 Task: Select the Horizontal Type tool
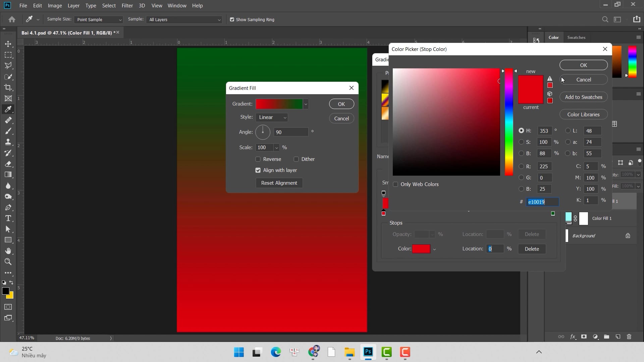click(x=8, y=219)
